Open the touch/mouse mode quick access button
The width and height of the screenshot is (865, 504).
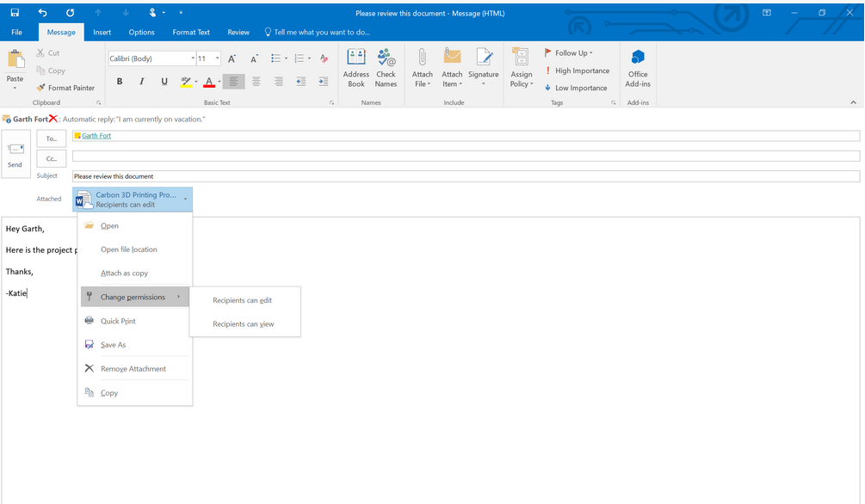click(x=155, y=13)
